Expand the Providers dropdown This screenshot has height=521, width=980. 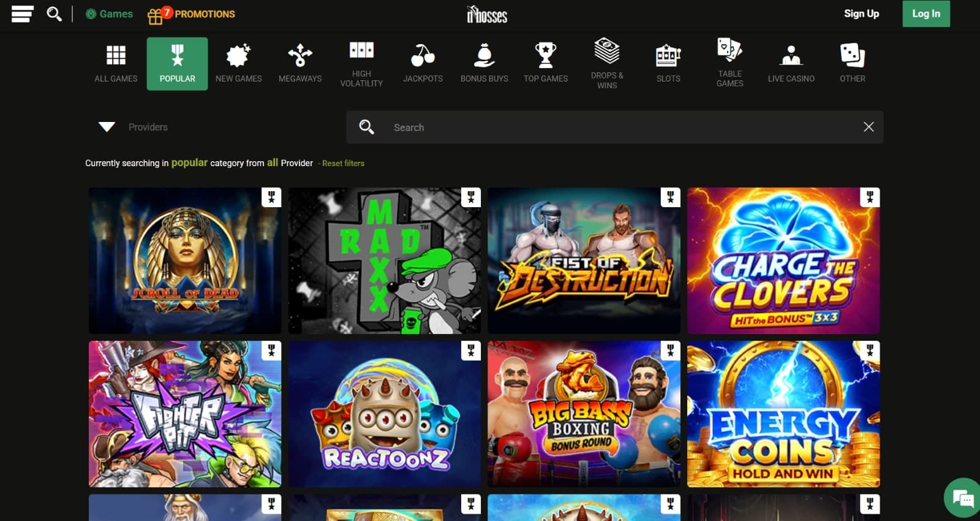click(x=133, y=127)
